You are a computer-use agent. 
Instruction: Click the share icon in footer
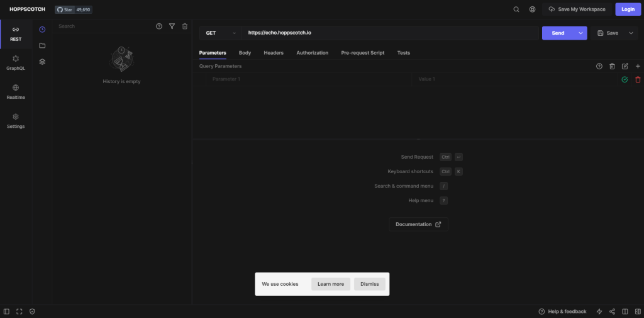[612, 312]
